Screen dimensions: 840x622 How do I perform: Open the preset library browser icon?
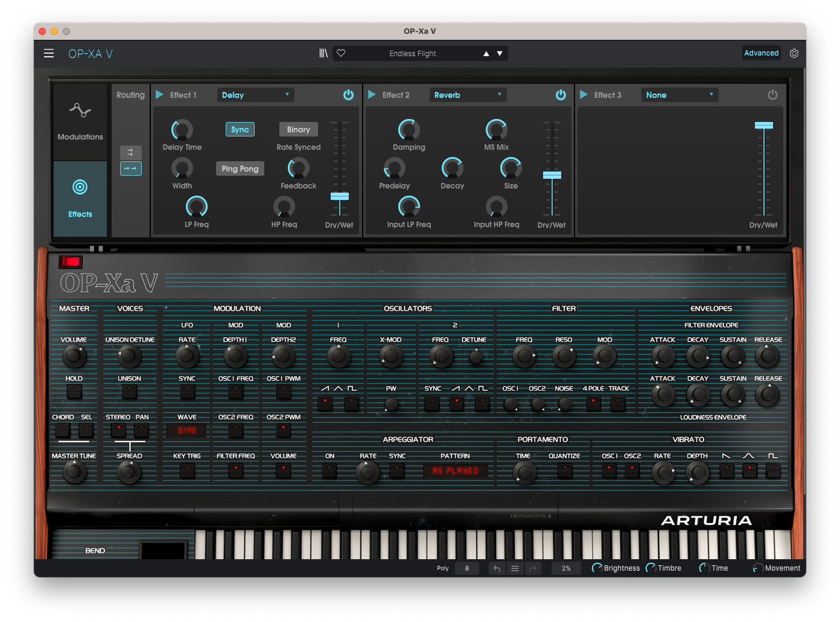coord(323,53)
